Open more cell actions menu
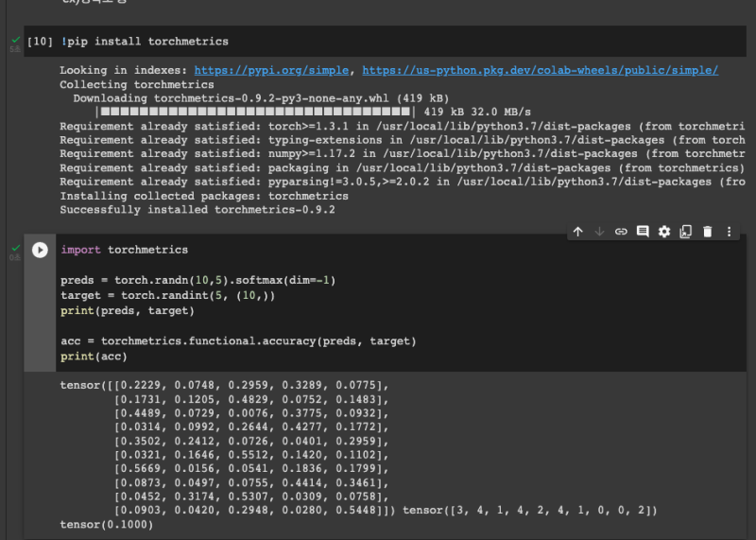This screenshot has width=756, height=540. [x=729, y=232]
